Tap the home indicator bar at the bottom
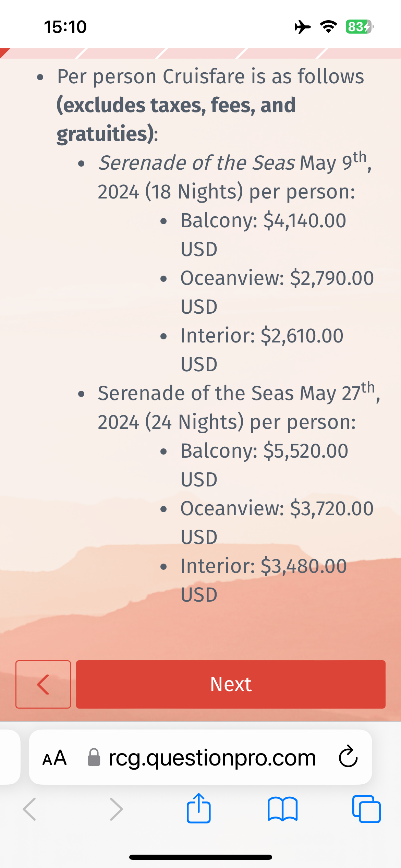The width and height of the screenshot is (401, 868). point(200,857)
